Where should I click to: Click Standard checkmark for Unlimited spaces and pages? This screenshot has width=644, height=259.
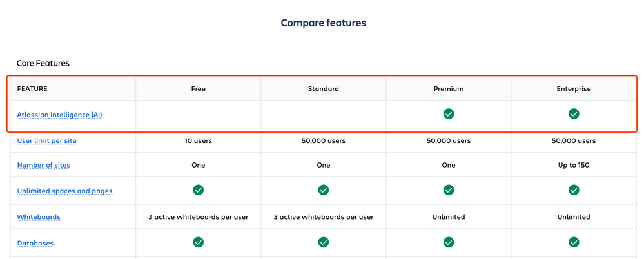(324, 189)
